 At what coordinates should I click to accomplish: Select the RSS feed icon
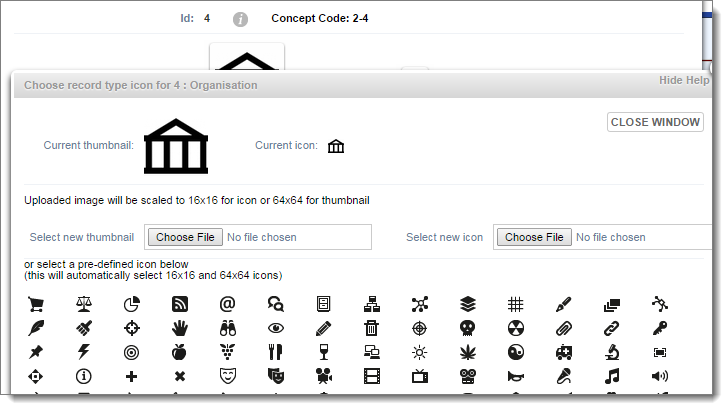pos(180,305)
